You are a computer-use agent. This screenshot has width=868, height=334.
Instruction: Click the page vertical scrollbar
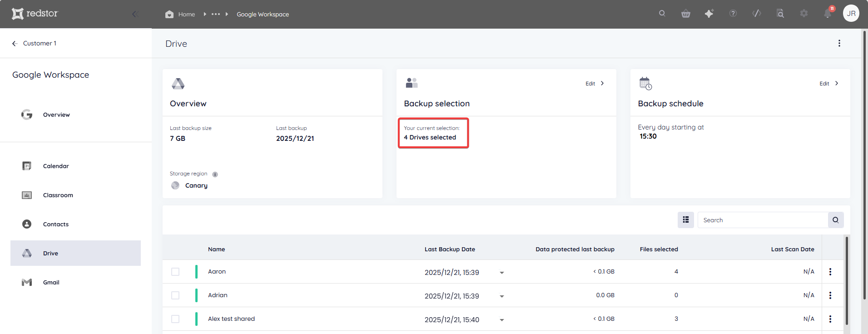click(864, 165)
